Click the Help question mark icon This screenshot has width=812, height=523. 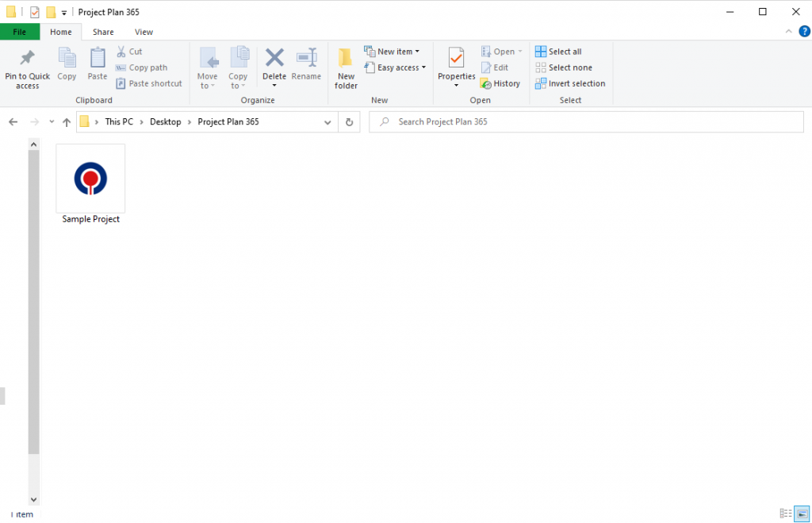[804, 32]
